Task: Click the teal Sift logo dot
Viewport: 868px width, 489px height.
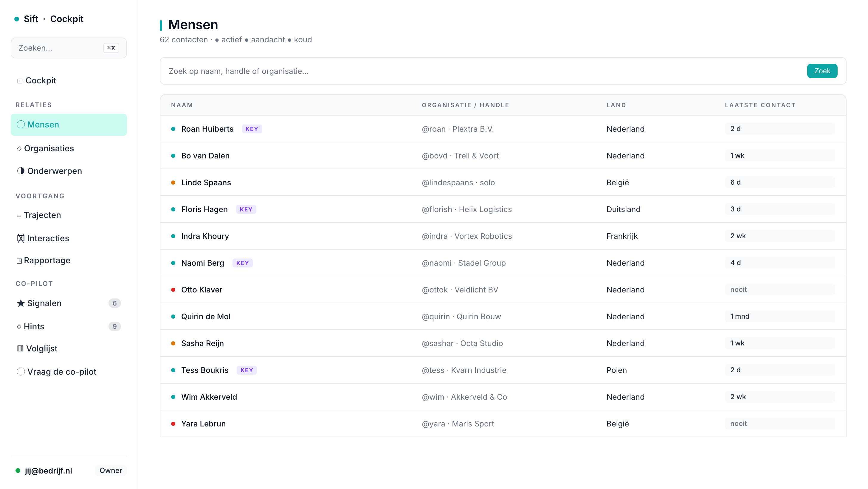Action: 17,19
